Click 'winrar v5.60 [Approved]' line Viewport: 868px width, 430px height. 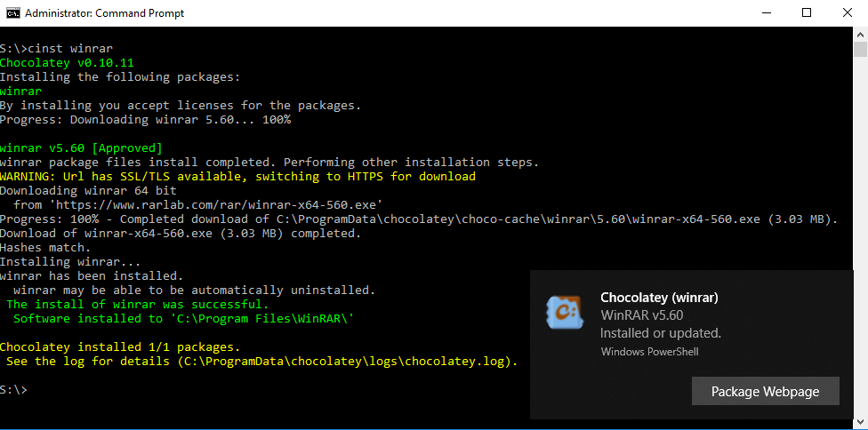(82, 148)
